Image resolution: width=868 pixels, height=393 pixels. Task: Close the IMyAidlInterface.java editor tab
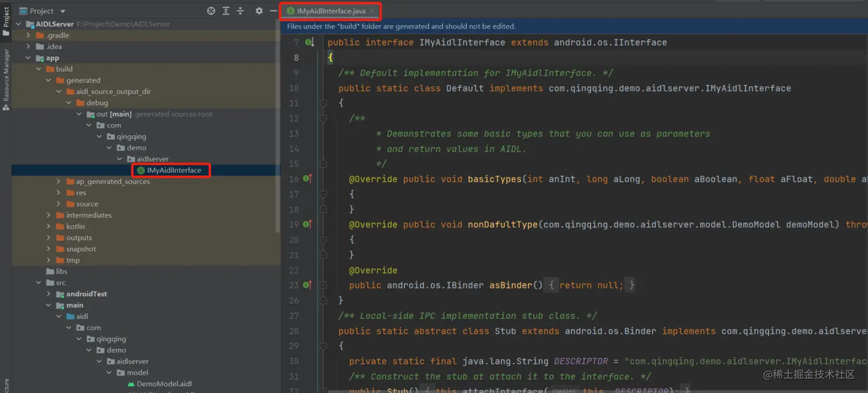[372, 11]
